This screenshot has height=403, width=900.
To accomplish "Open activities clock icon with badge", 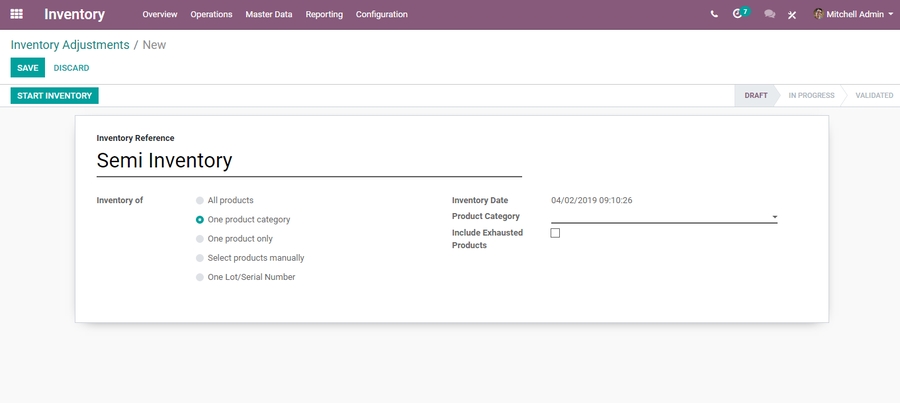I will pyautogui.click(x=740, y=14).
